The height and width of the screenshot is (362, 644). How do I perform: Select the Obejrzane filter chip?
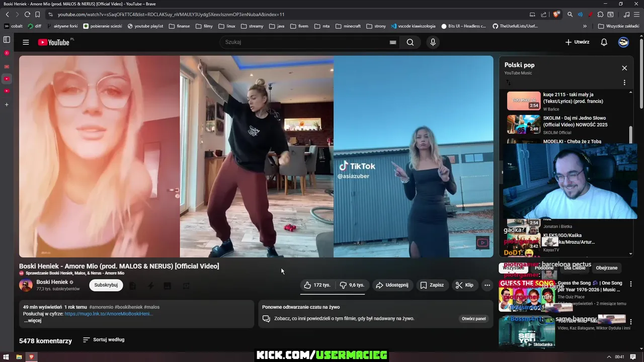(x=606, y=268)
